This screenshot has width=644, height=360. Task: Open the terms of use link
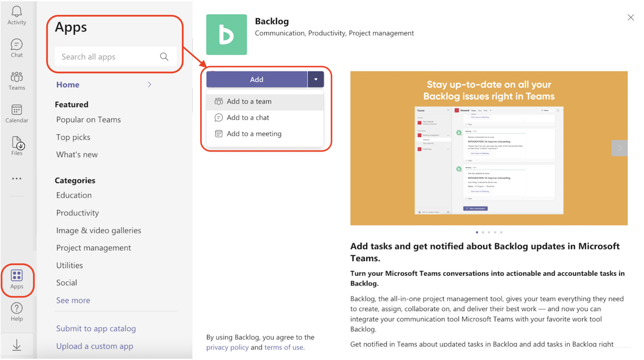284,347
